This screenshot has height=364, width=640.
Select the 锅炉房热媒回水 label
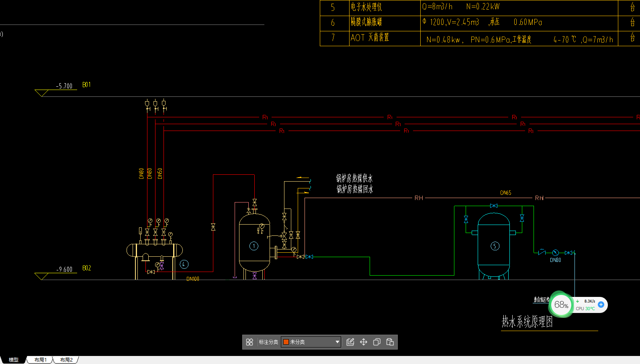tap(355, 189)
